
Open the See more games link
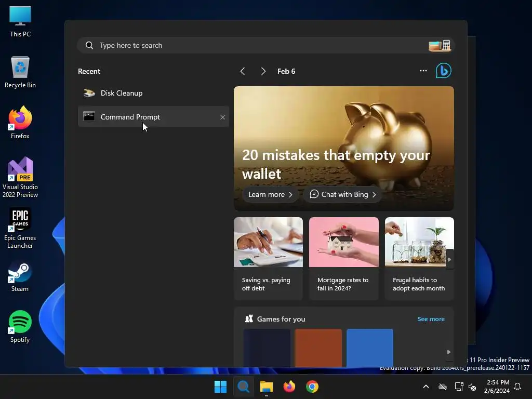click(x=431, y=319)
